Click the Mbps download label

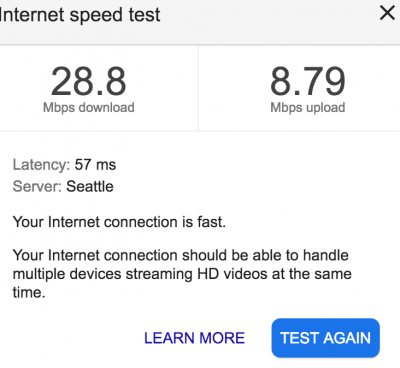pos(89,108)
